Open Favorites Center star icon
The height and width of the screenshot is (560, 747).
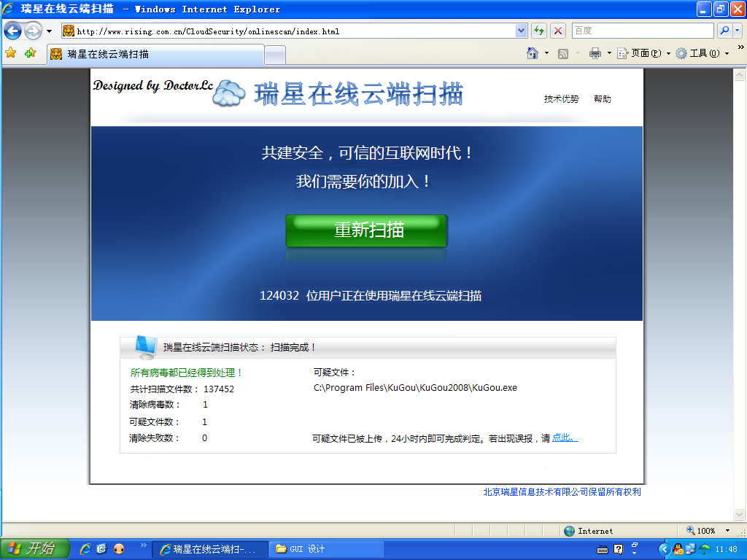pos(11,53)
